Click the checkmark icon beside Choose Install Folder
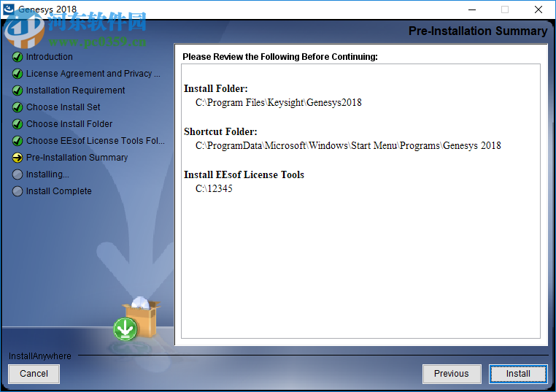Viewport: 556px width, 392px height. click(18, 124)
